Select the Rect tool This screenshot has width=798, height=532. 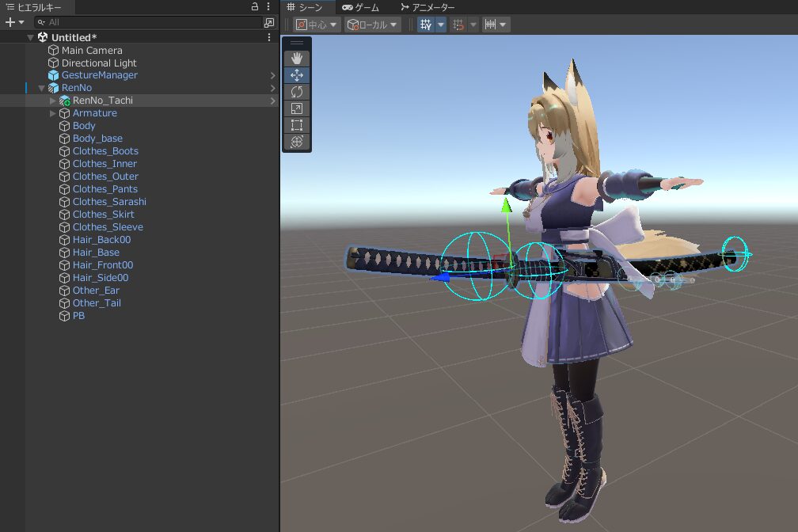point(297,125)
